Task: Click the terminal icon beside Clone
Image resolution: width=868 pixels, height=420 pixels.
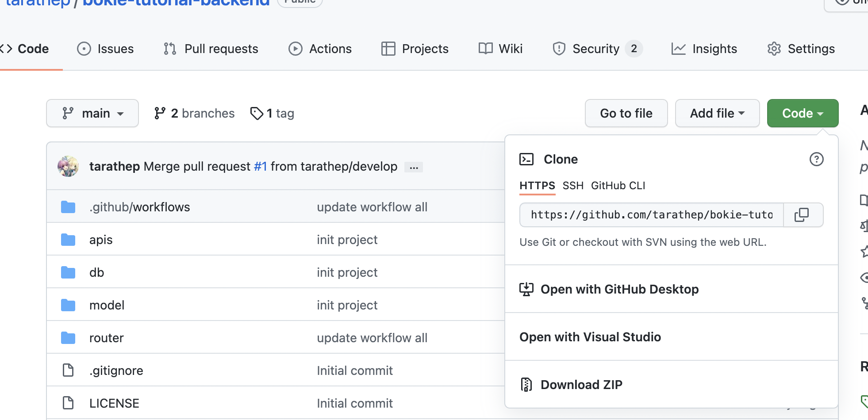Action: coord(526,159)
